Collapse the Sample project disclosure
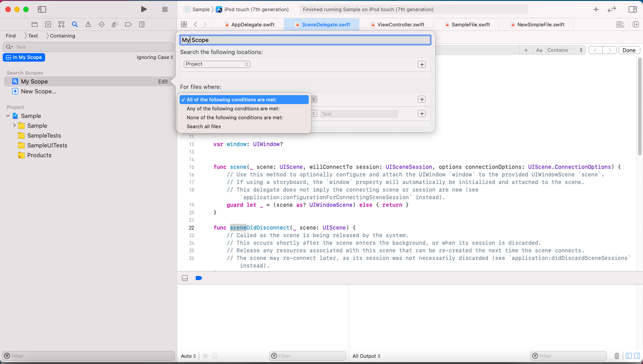The width and height of the screenshot is (643, 364). [x=8, y=116]
